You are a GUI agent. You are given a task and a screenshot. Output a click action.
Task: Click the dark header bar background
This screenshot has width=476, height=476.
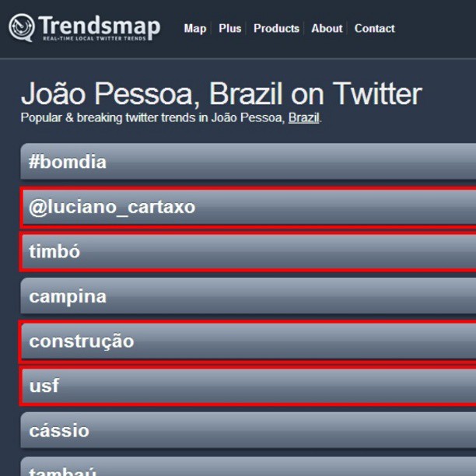click(434, 29)
